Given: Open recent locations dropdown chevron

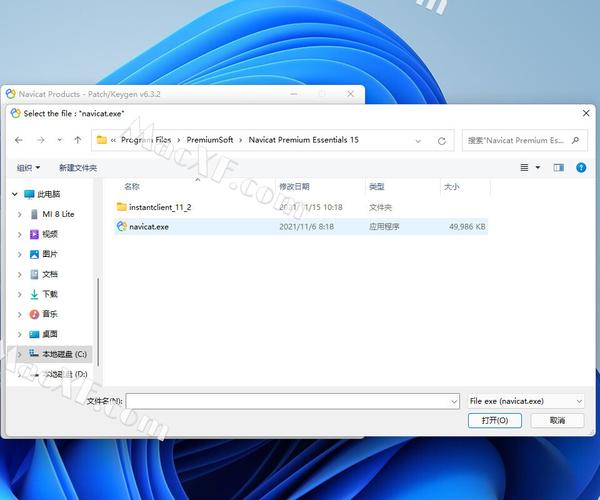Looking at the screenshot, I should point(60,140).
